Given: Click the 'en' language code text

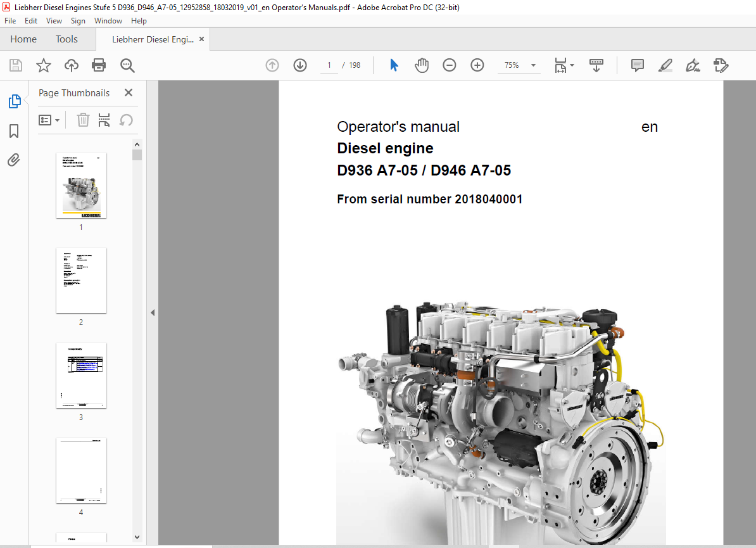Looking at the screenshot, I should [650, 127].
